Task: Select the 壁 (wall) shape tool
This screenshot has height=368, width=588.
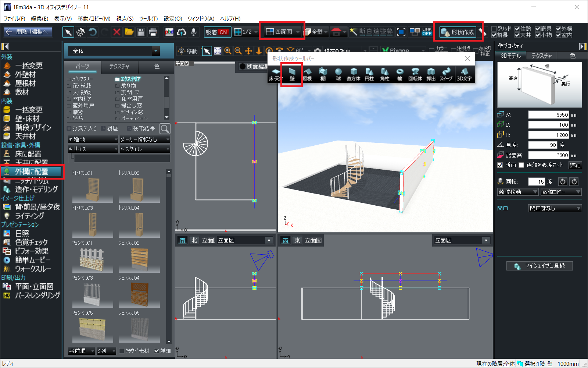Action: pyautogui.click(x=292, y=74)
